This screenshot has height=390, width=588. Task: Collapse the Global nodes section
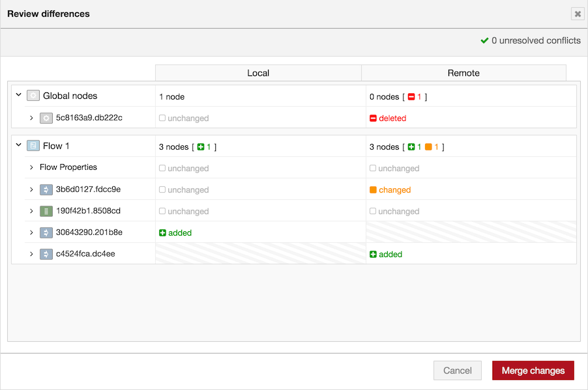tap(18, 95)
